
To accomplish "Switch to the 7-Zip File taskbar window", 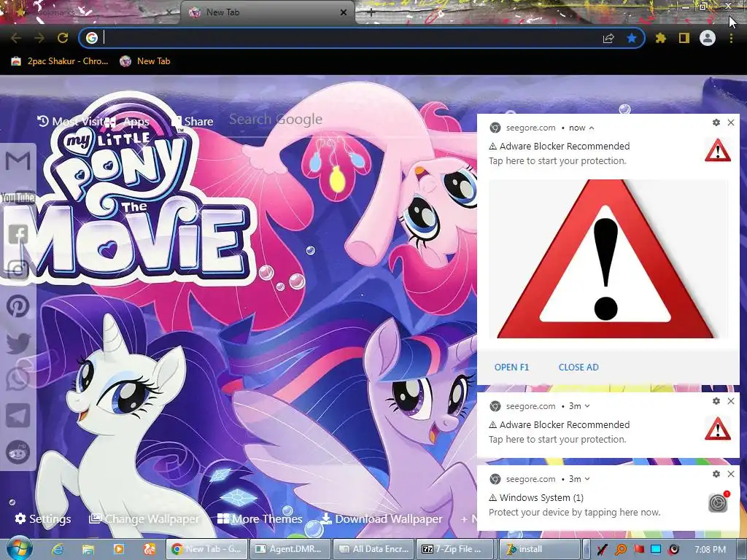I will pyautogui.click(x=456, y=549).
